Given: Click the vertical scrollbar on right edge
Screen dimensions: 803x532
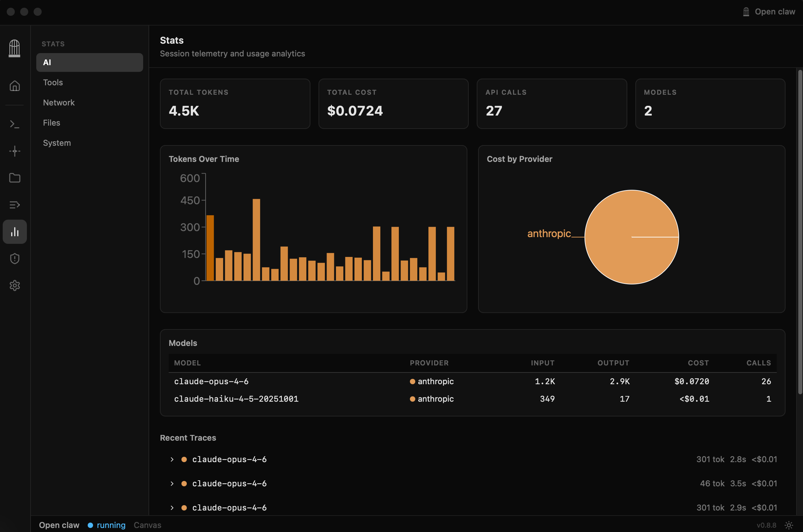Looking at the screenshot, I should point(800,231).
